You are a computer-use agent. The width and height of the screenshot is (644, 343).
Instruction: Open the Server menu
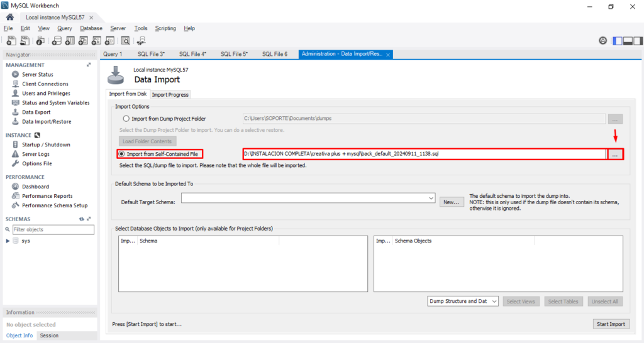coord(118,28)
